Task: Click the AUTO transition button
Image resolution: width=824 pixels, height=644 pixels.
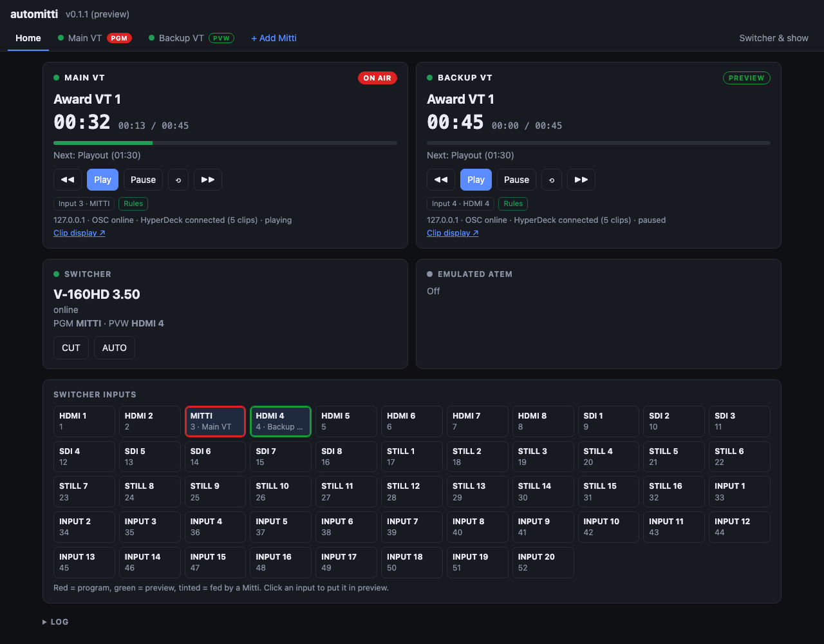Action: tap(115, 348)
